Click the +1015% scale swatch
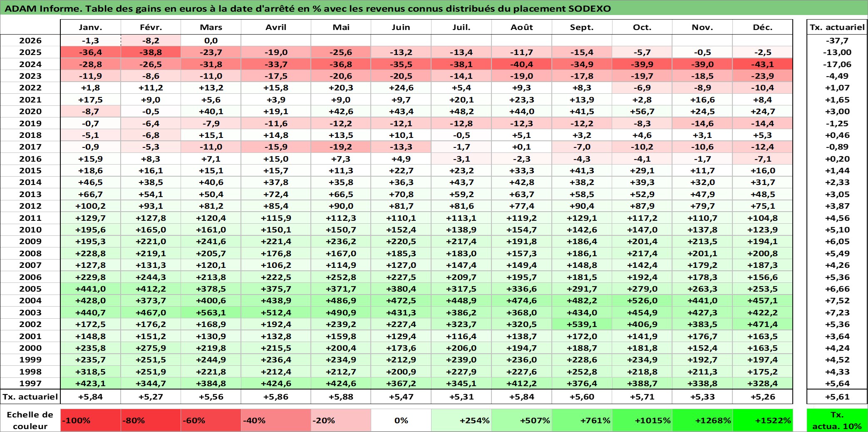The image size is (868, 432). (x=642, y=420)
